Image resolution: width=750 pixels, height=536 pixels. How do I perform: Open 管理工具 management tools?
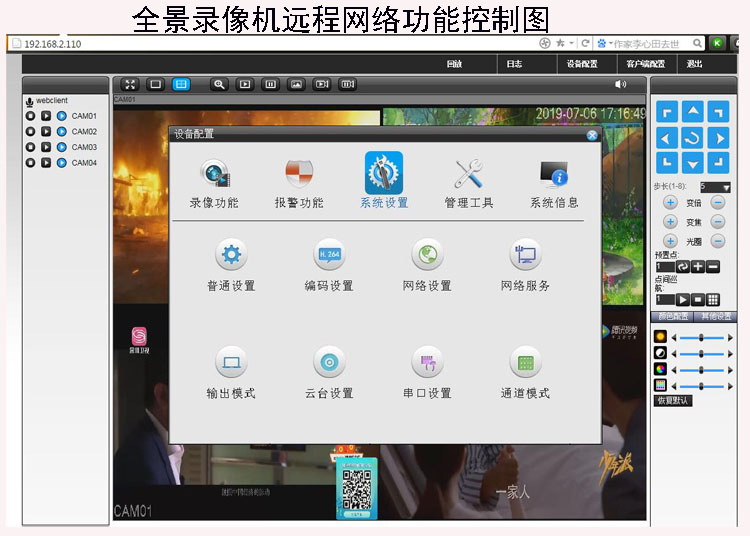tap(469, 175)
